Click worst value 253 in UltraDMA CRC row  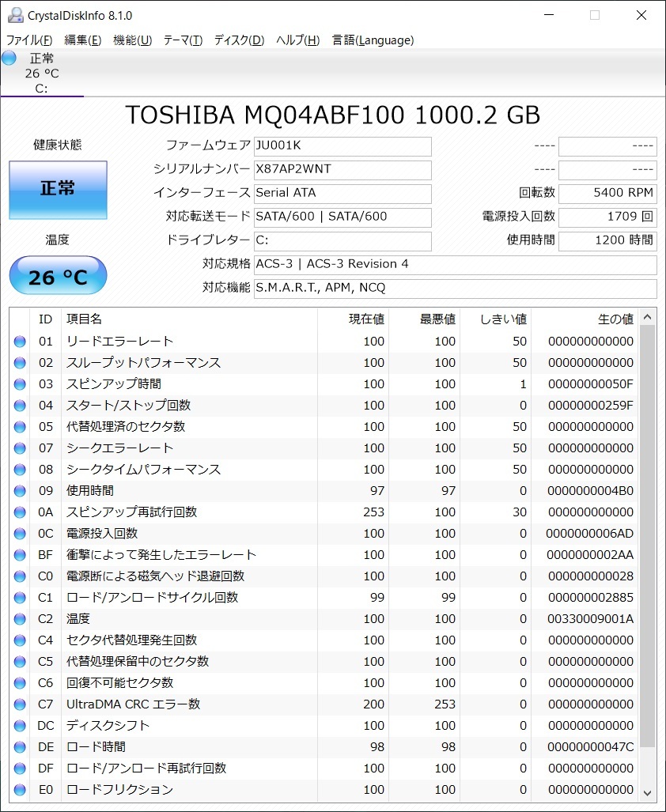[x=445, y=704]
